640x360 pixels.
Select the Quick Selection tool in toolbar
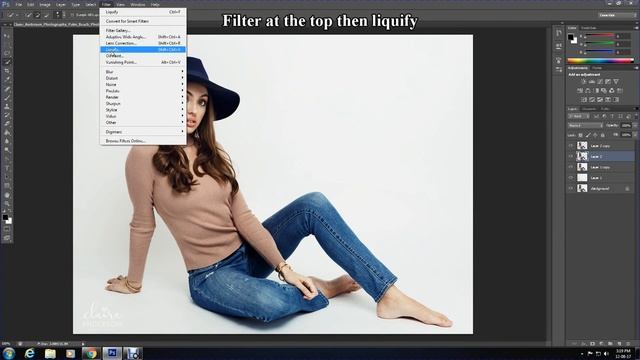(x=7, y=62)
